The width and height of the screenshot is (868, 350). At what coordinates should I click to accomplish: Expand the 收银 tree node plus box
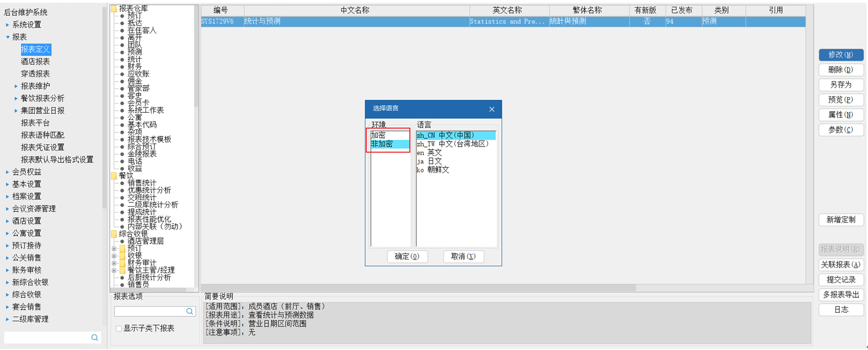114,256
